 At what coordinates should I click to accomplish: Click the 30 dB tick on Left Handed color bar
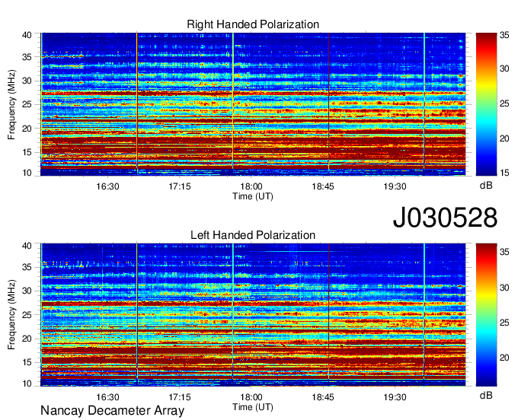pos(504,288)
